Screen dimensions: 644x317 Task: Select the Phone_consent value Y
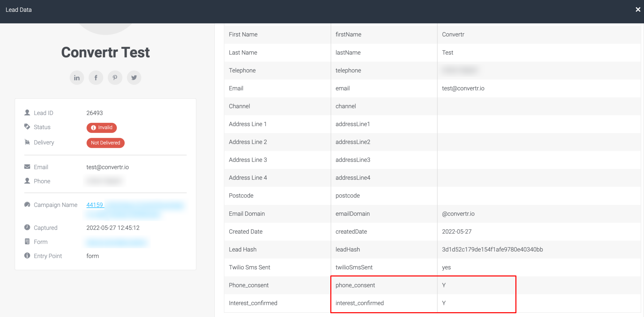(x=444, y=285)
